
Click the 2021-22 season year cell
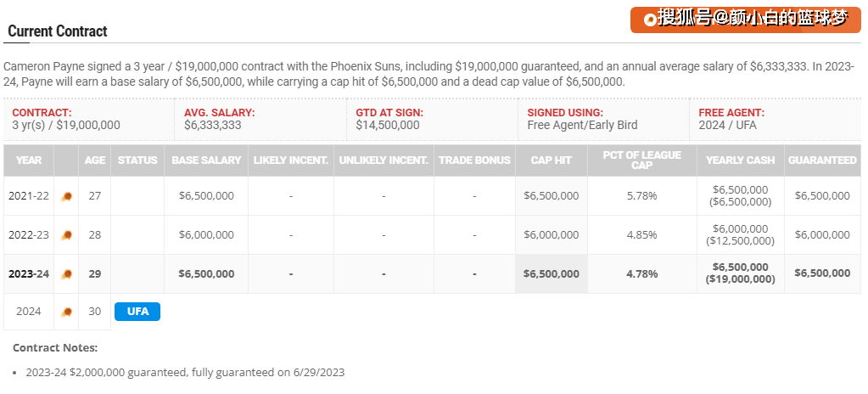[29, 196]
